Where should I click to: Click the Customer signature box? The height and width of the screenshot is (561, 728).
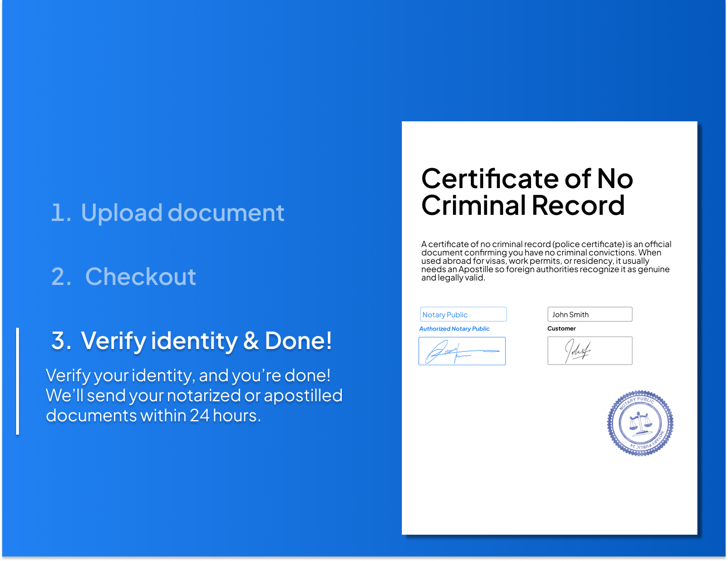point(590,351)
